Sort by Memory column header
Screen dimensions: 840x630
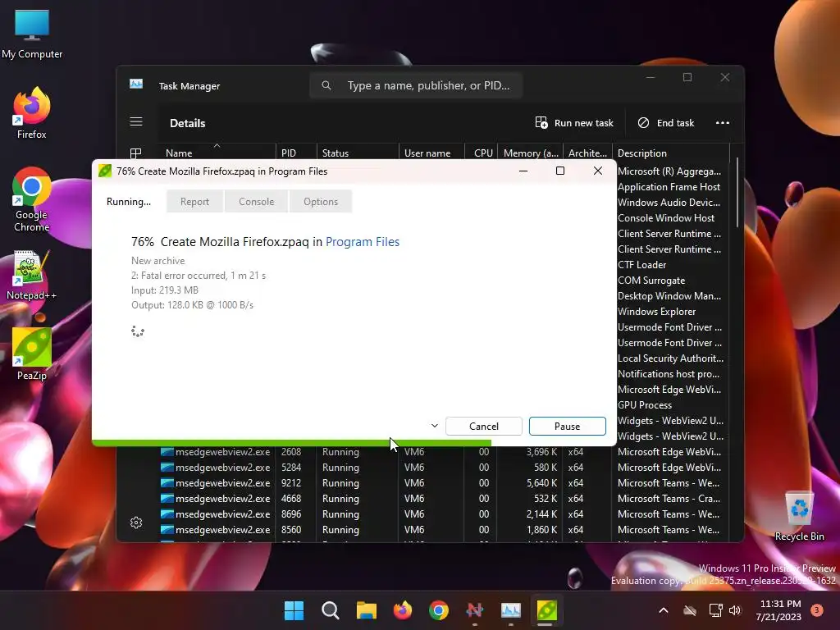(x=531, y=153)
